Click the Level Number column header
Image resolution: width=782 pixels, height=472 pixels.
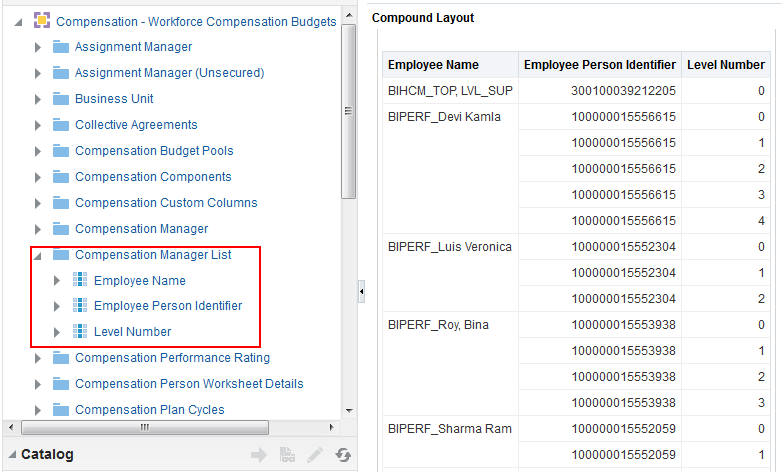(x=725, y=65)
